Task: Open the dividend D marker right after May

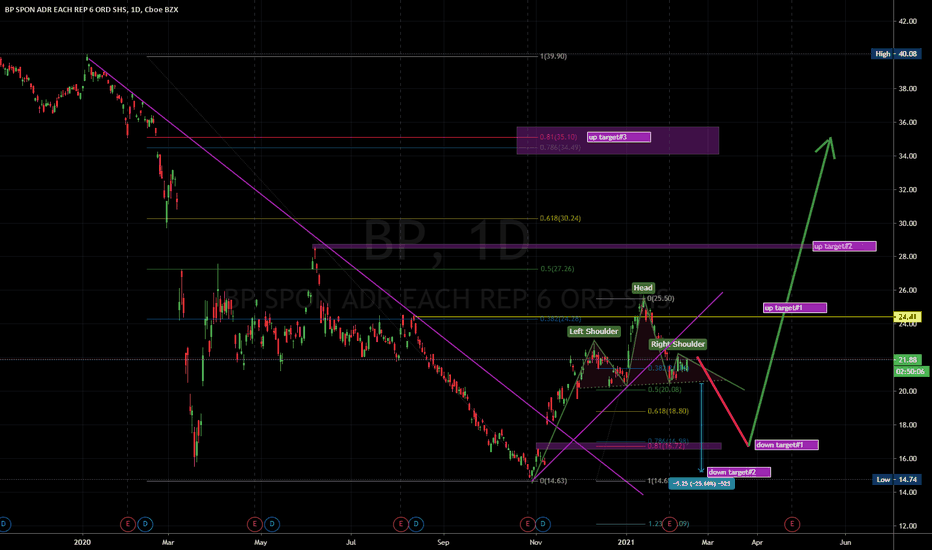Action: point(272,524)
